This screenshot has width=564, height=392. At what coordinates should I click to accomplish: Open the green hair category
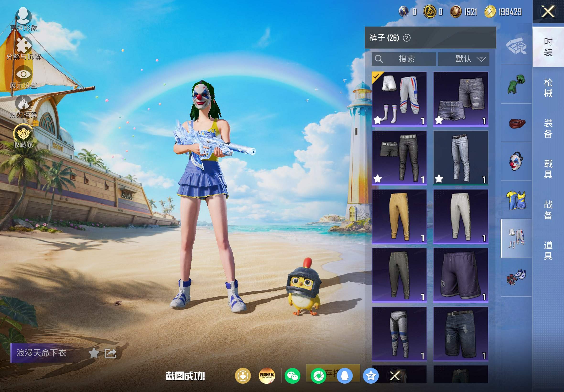coord(516,84)
